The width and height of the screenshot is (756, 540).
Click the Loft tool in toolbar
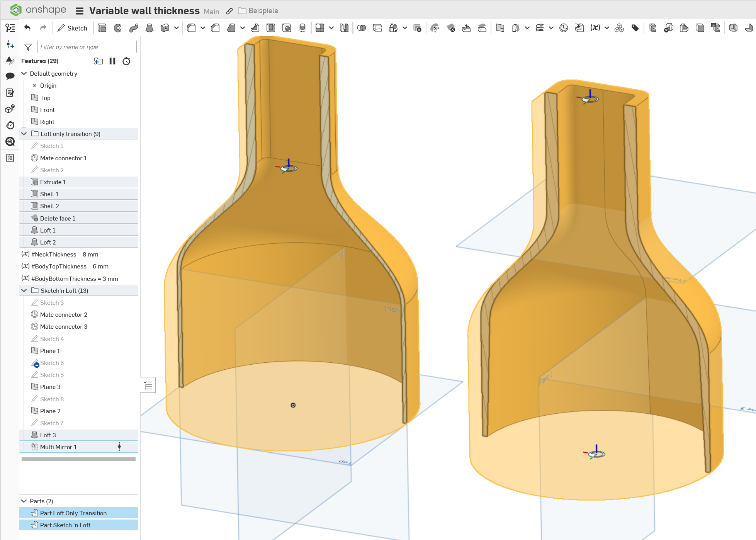[150, 28]
